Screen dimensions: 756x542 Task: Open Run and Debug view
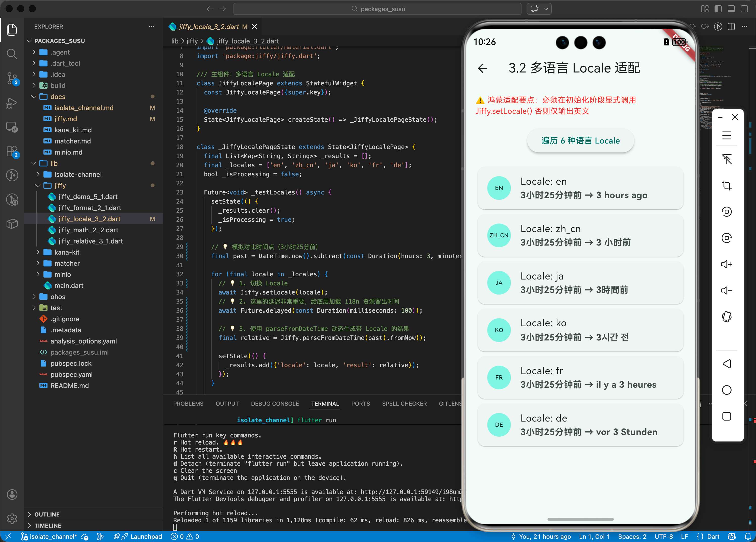click(12, 103)
